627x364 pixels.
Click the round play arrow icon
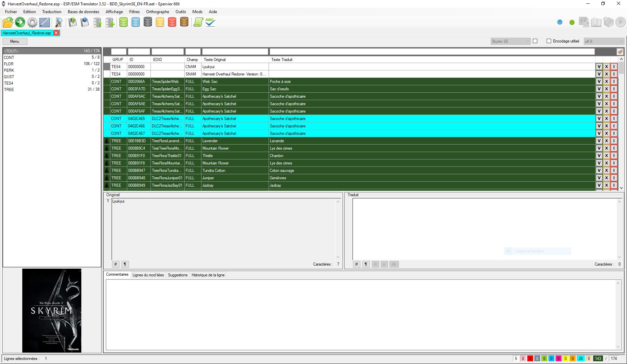620,22
